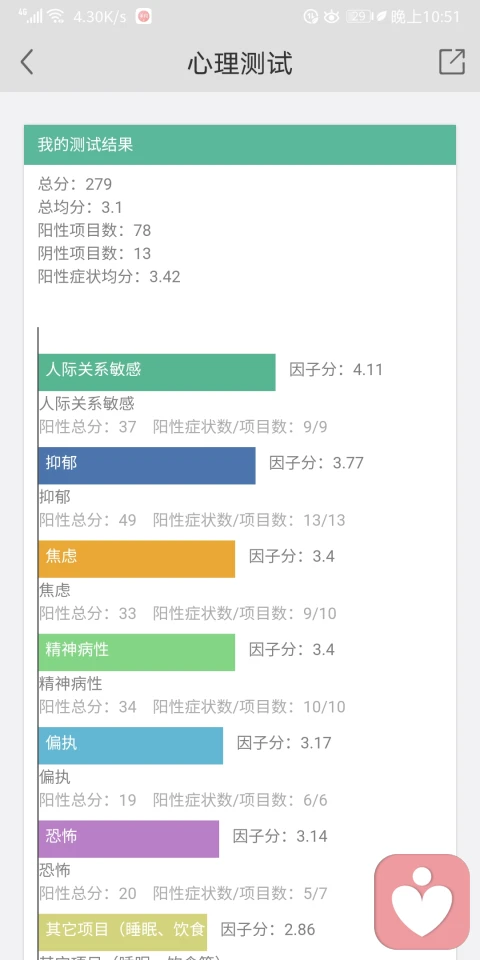Select the purple 恐怖 bar
Screen dimensions: 480x960
pyautogui.click(x=129, y=839)
